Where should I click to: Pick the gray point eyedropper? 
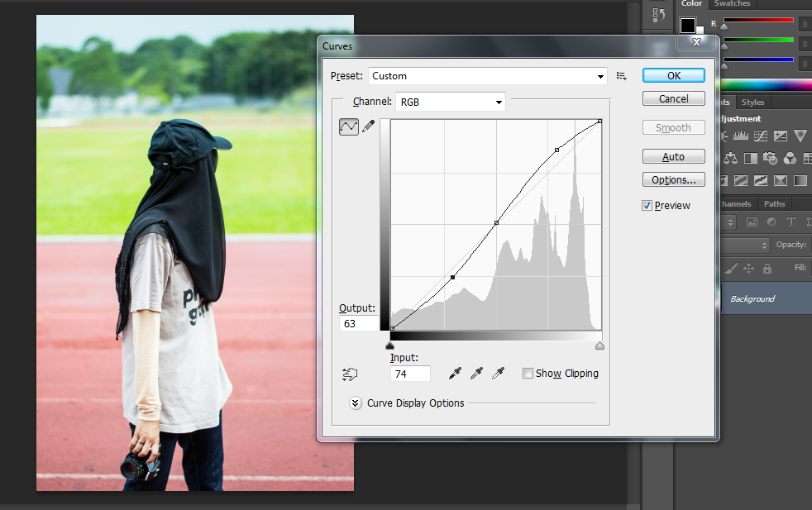476,374
